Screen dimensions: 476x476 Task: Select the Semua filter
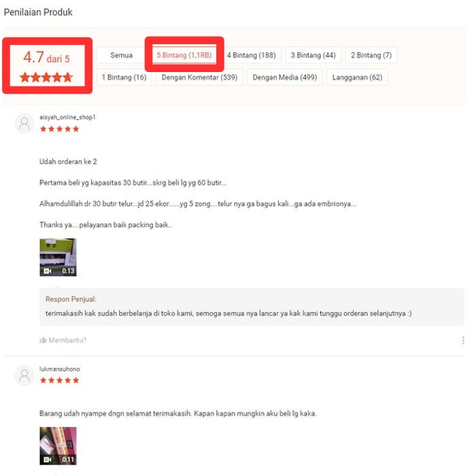(x=121, y=55)
